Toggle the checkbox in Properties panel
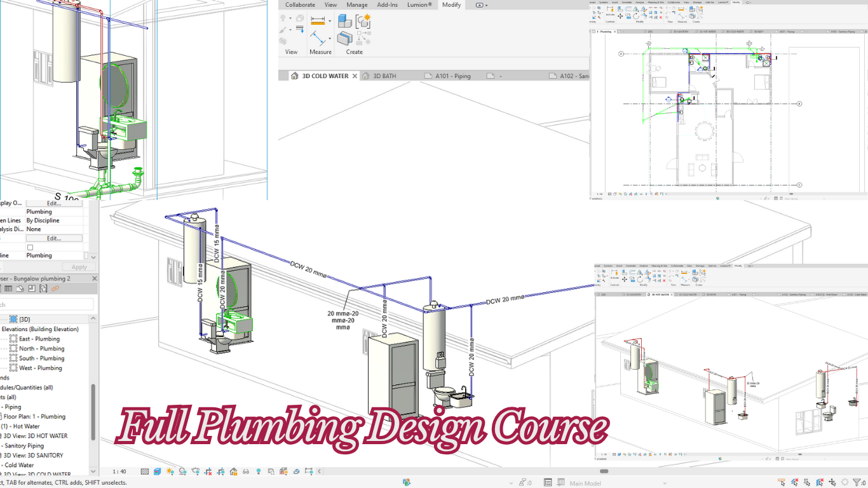The width and height of the screenshot is (868, 488). coord(30,247)
